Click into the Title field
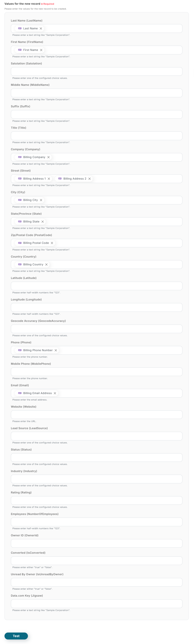Viewport: 194px width, 644px height. (x=96, y=136)
